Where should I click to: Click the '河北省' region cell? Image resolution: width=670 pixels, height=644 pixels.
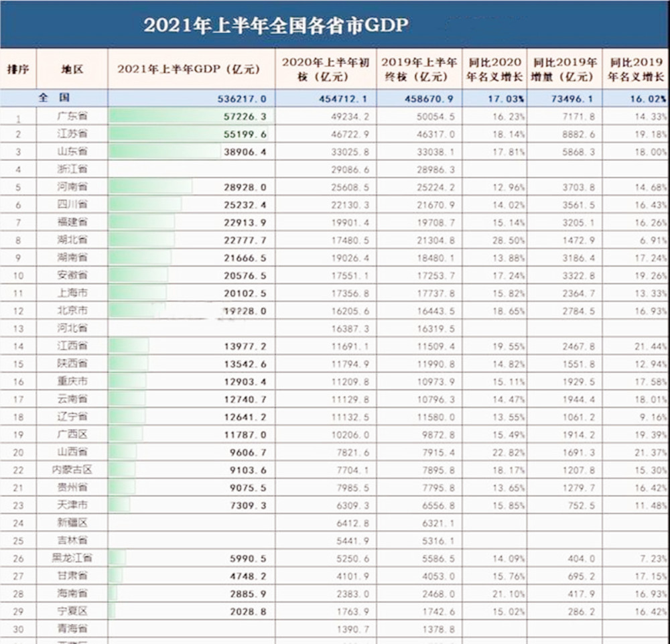coord(72,328)
